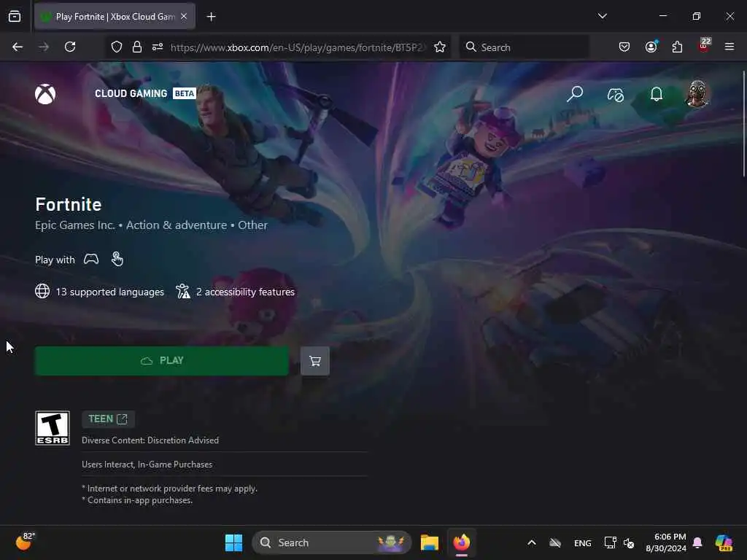Open Firefox View icon in tab bar

click(x=15, y=17)
